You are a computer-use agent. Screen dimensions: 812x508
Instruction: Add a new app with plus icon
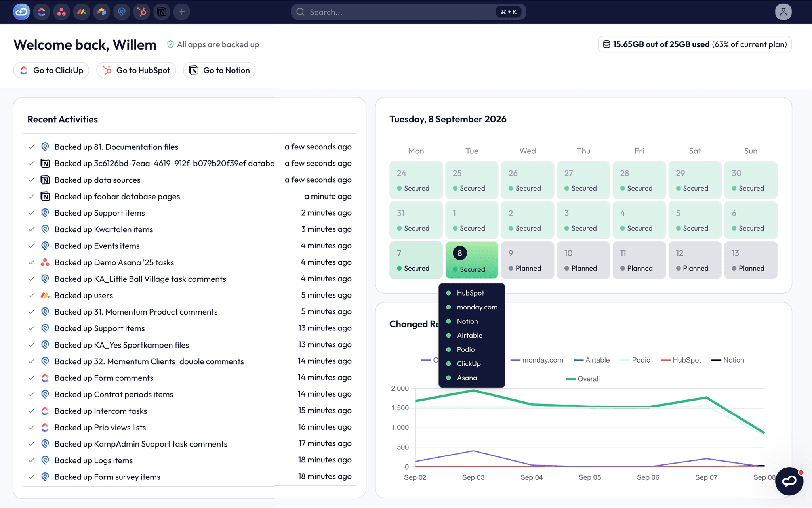click(181, 12)
